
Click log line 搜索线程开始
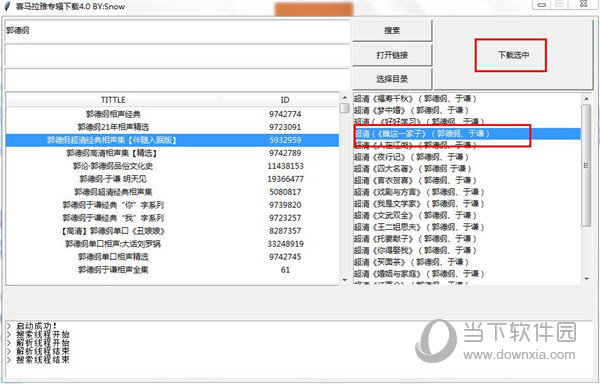(42, 334)
